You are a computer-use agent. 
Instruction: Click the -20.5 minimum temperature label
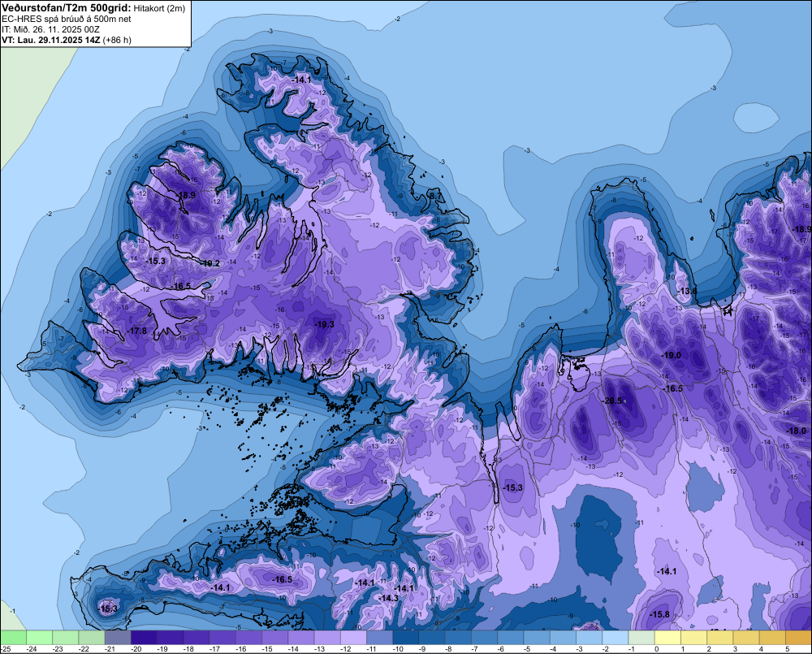(x=611, y=401)
